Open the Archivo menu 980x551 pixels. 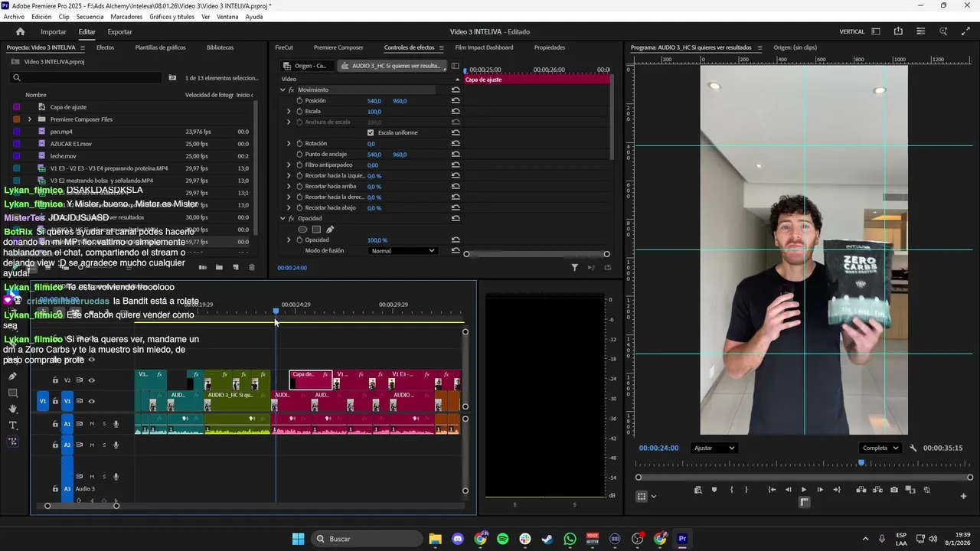point(14,17)
